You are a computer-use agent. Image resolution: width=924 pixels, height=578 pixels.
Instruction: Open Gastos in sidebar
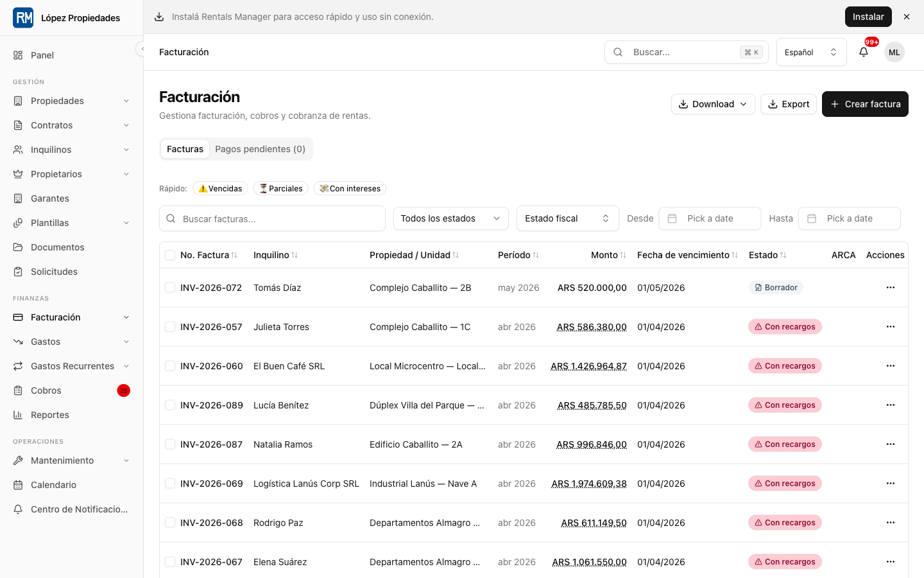[x=71, y=342]
